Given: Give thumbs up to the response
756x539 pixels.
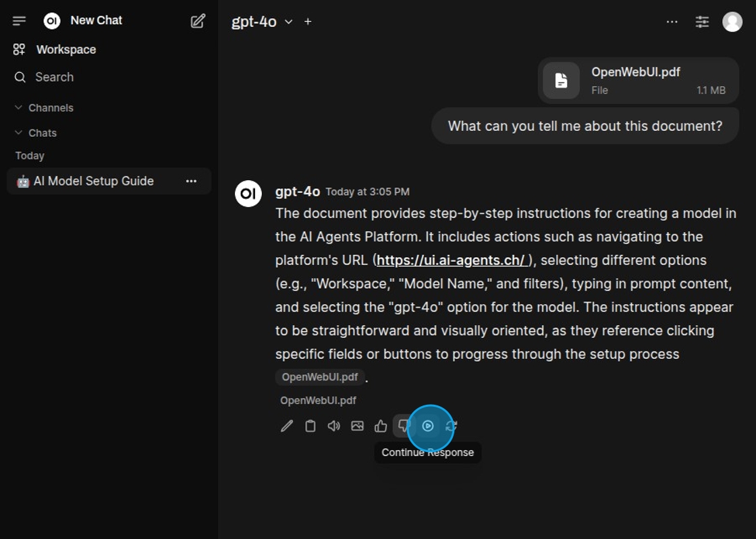Looking at the screenshot, I should click(x=381, y=426).
